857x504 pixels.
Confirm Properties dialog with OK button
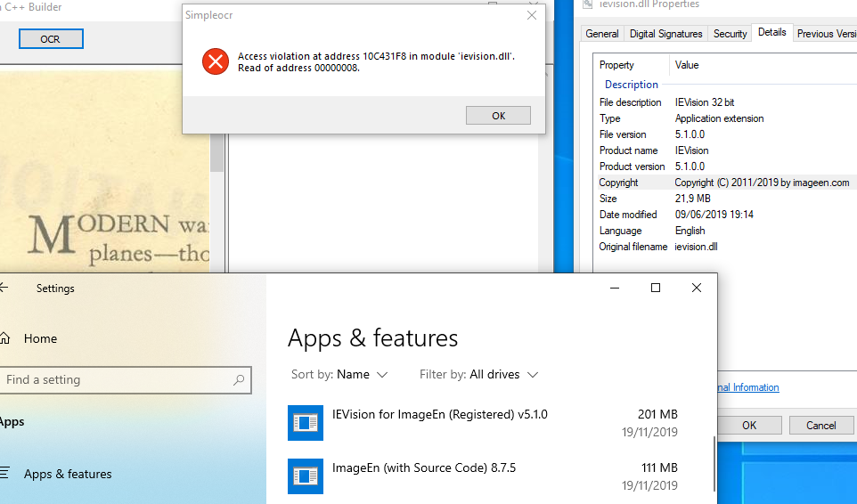[749, 425]
